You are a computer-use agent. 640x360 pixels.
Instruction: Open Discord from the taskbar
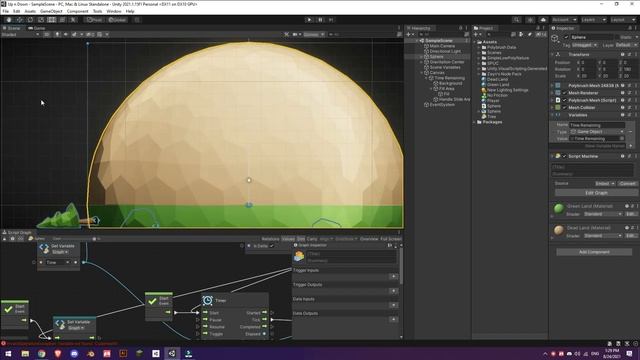[x=74, y=353]
